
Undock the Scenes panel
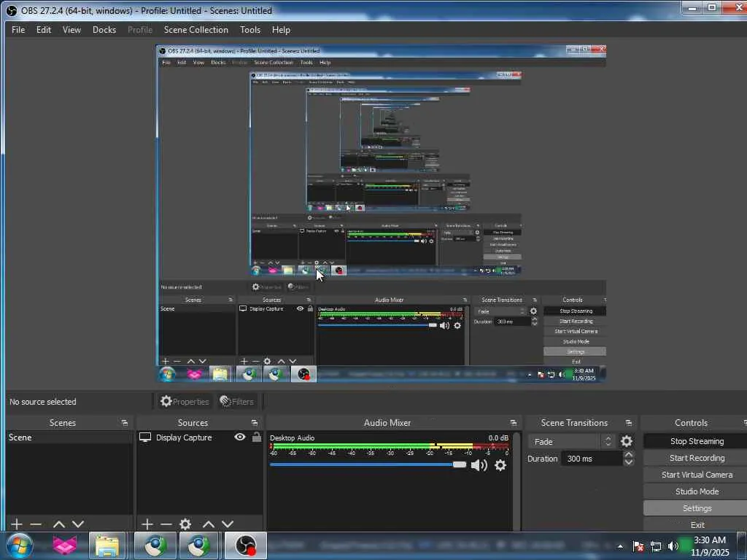tap(124, 423)
